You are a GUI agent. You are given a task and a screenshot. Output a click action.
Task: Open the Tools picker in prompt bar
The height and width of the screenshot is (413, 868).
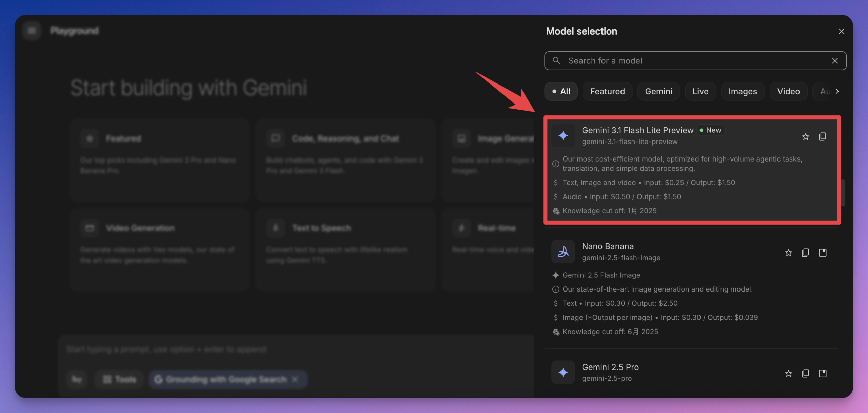tap(119, 379)
